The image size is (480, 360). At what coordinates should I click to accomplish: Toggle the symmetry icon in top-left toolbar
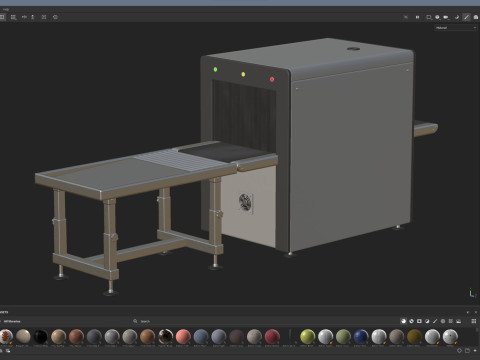[x=24, y=17]
